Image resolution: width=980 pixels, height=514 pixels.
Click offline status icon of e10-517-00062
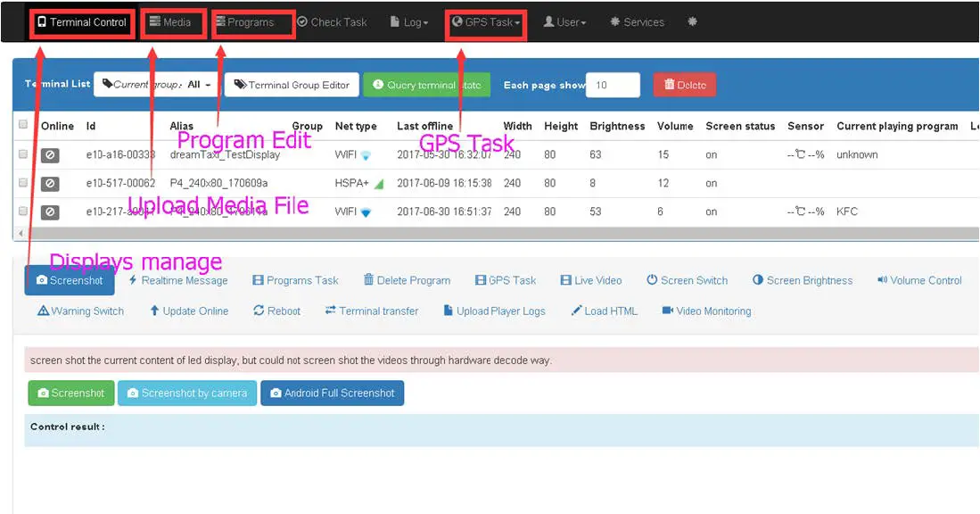[x=50, y=184]
